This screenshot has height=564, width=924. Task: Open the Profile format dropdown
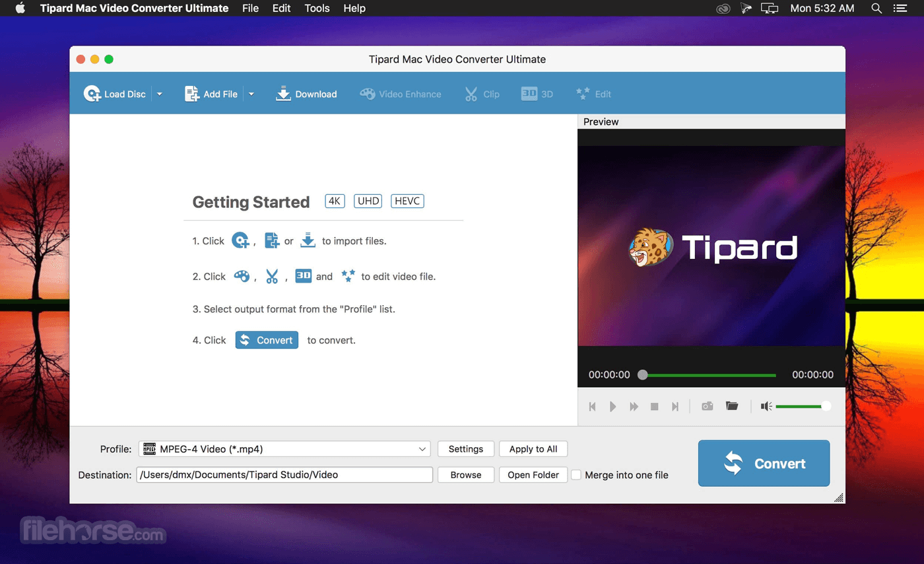(x=284, y=449)
